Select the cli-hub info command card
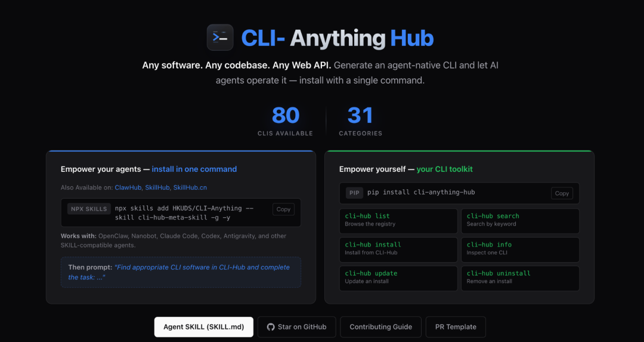The image size is (644, 342). tap(521, 249)
